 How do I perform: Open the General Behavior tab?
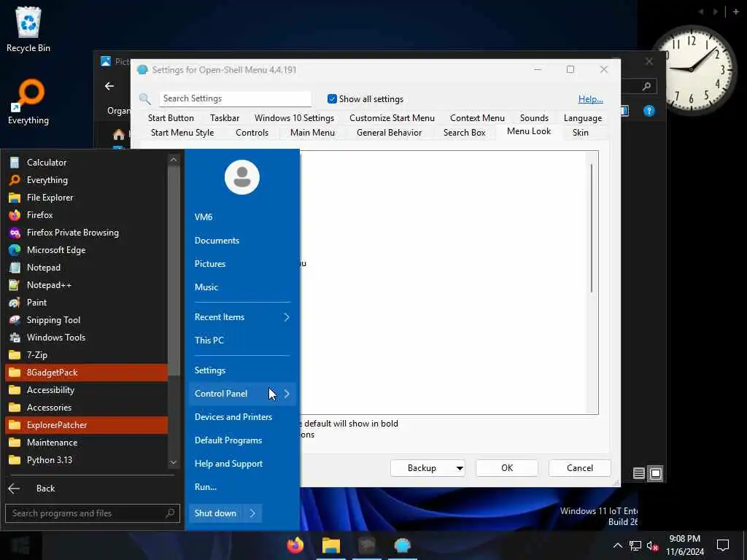[x=390, y=133]
